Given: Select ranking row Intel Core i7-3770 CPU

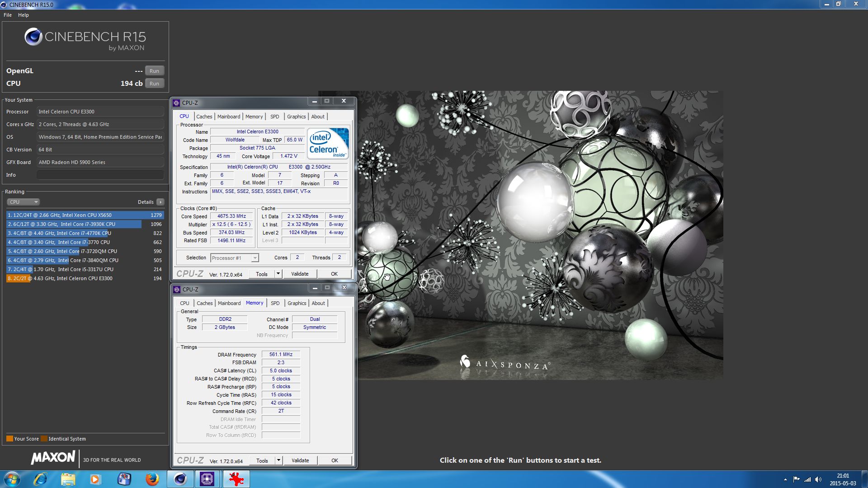Looking at the screenshot, I should coord(85,242).
